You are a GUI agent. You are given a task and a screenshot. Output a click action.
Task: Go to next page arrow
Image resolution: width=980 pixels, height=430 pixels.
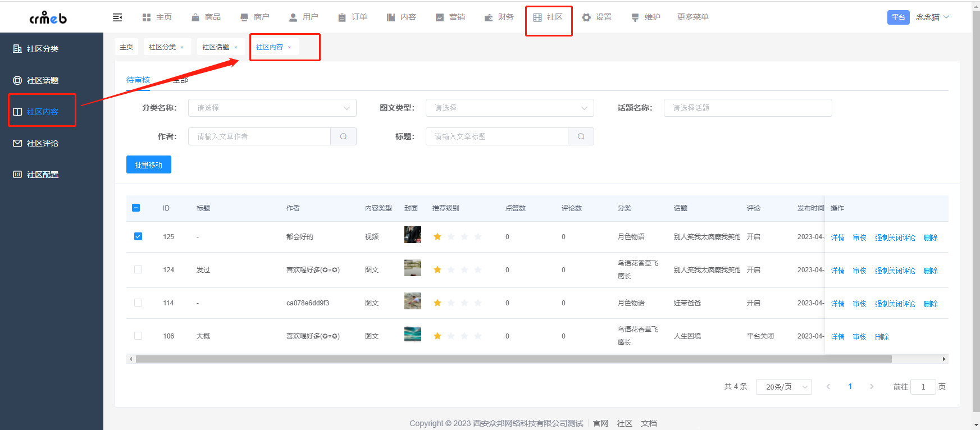tap(872, 387)
